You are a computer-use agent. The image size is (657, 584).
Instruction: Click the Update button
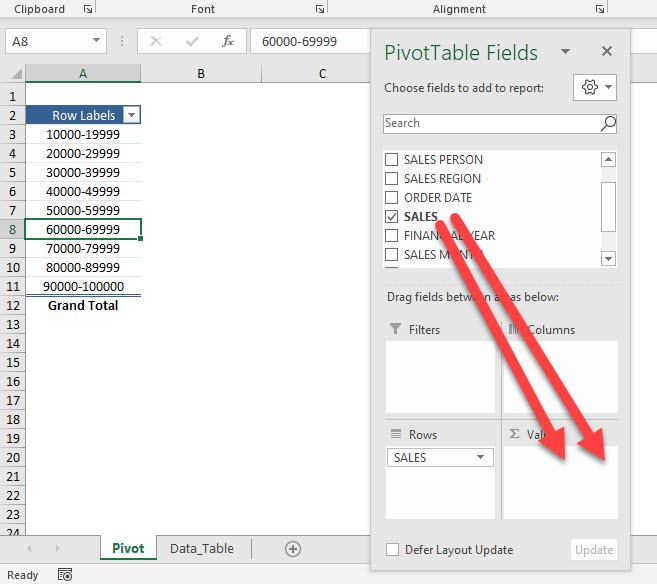click(x=594, y=549)
